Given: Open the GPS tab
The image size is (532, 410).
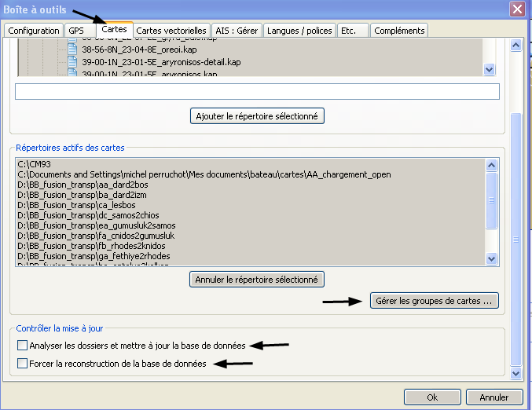Looking at the screenshot, I should click(x=76, y=31).
